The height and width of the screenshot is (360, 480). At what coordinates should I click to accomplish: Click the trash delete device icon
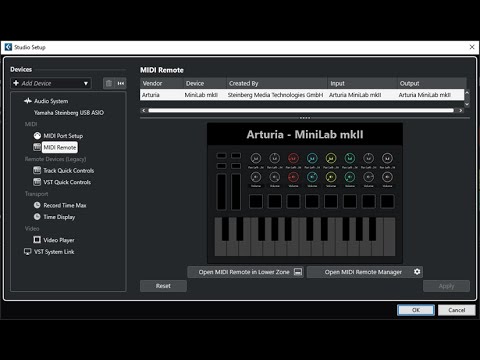[x=109, y=83]
